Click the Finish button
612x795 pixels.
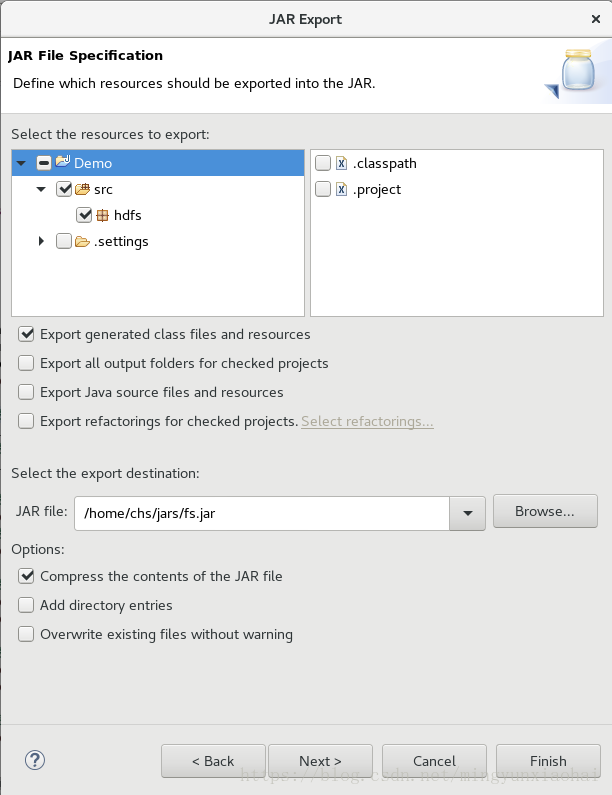tap(548, 761)
